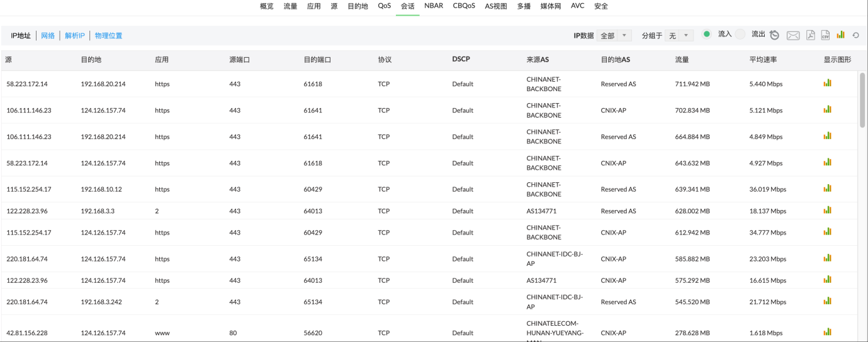This screenshot has width=868, height=342.
Task: Click the 解析IP link
Action: coord(75,36)
